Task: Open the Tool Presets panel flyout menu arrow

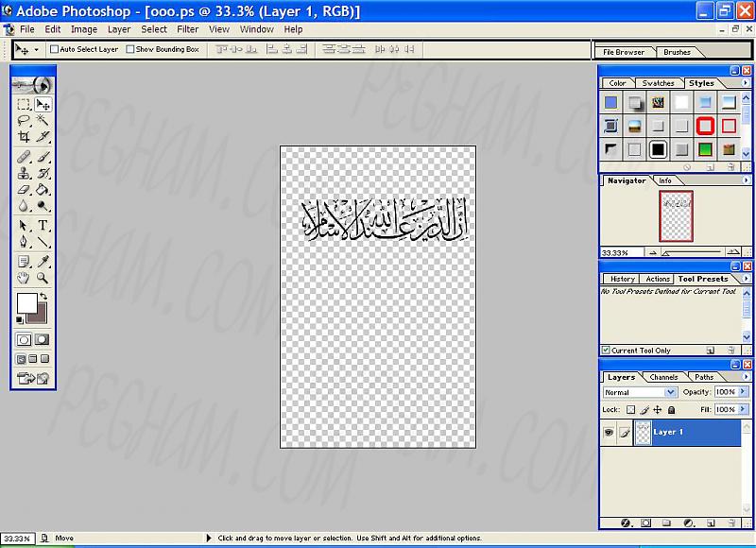Action: click(x=746, y=279)
